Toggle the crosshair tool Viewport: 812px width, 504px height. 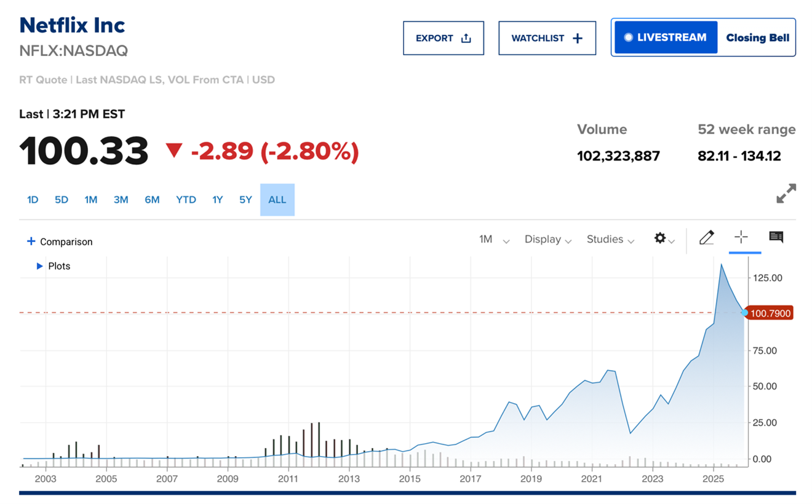click(741, 237)
